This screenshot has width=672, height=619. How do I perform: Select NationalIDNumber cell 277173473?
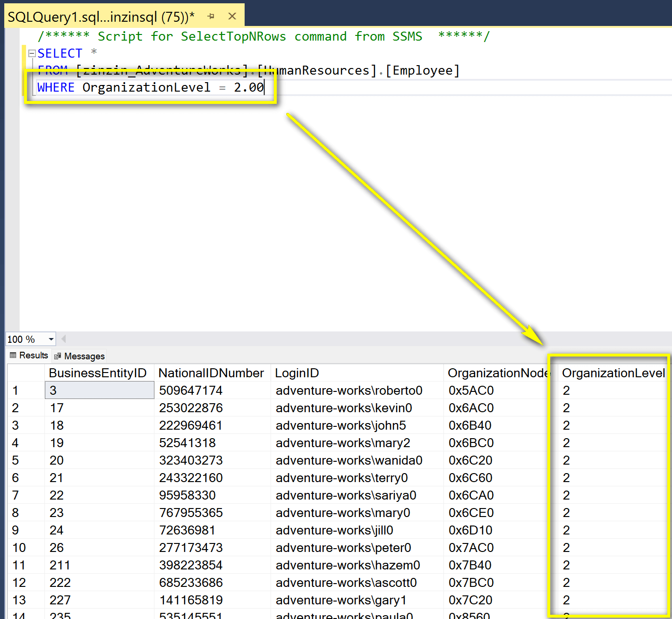[x=212, y=548]
